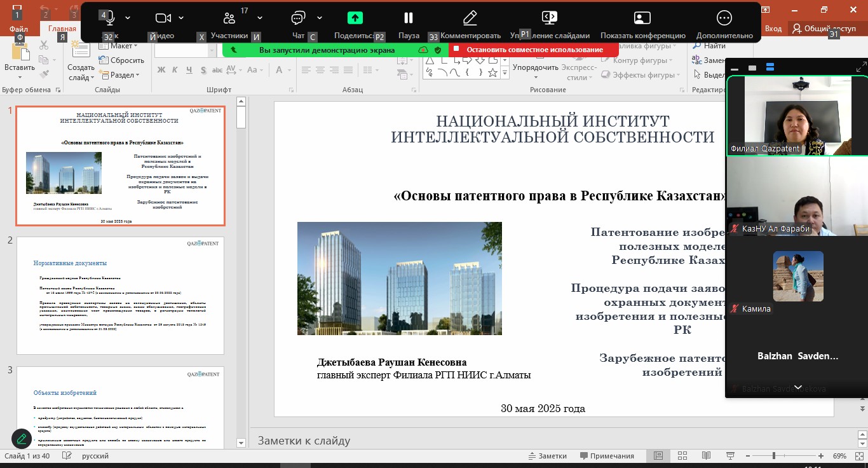The width and height of the screenshot is (868, 468).
Task: Click the Показать конференцию icon
Action: click(x=642, y=18)
